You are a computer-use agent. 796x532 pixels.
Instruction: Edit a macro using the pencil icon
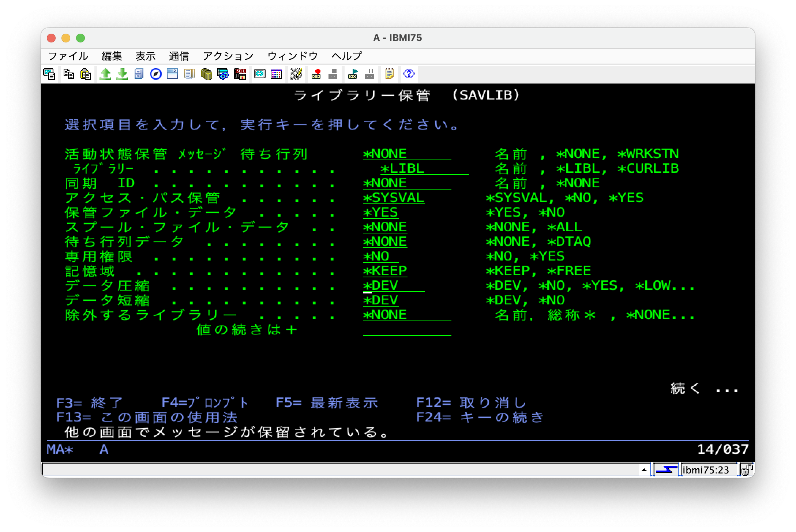tap(296, 74)
